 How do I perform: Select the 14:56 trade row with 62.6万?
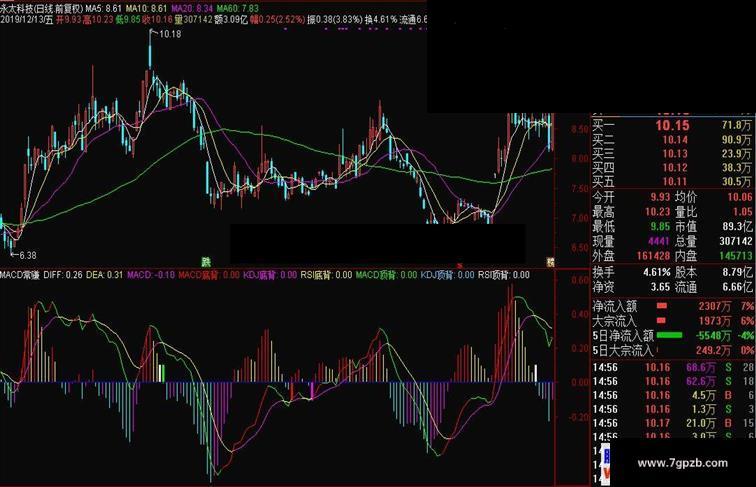pos(673,381)
